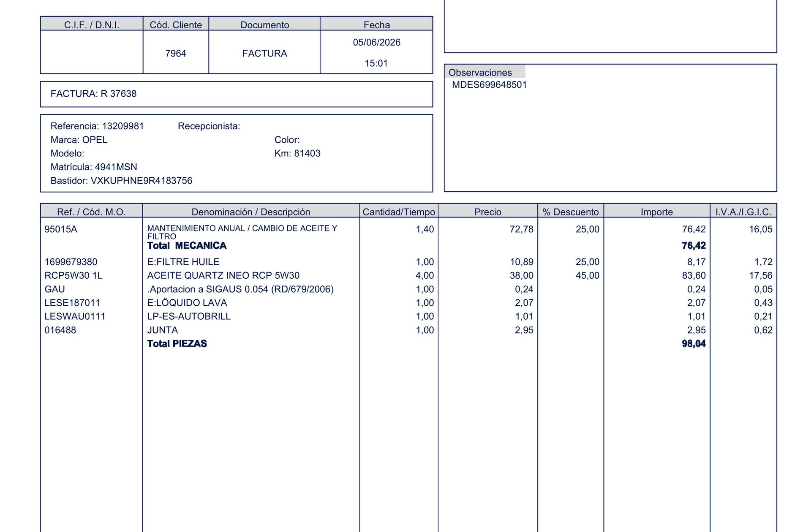Image resolution: width=811 pixels, height=532 pixels.
Task: Click the price 72,78
Action: coord(521,229)
